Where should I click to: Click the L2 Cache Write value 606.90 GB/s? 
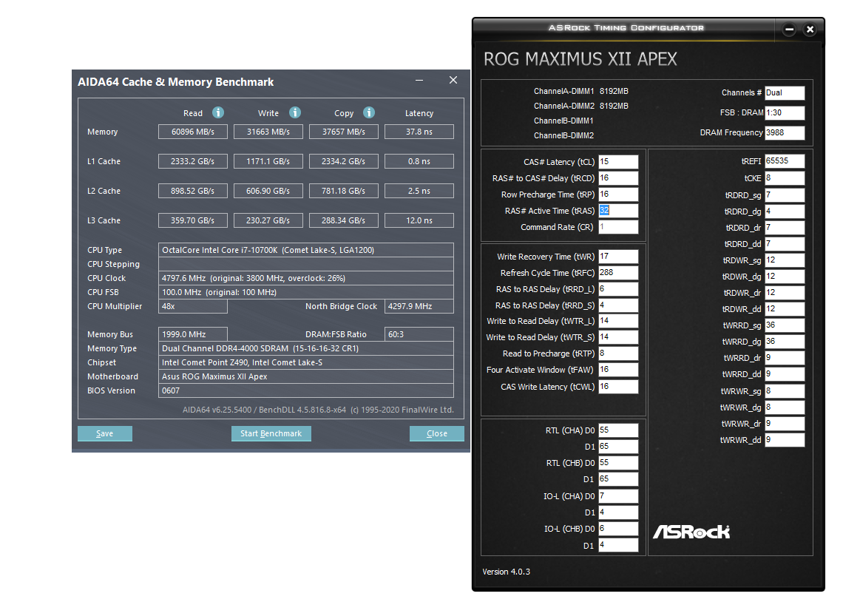click(268, 191)
